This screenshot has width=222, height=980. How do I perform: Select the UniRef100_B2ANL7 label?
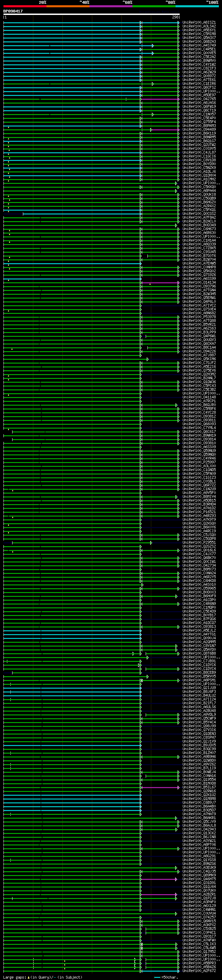[x=199, y=378]
